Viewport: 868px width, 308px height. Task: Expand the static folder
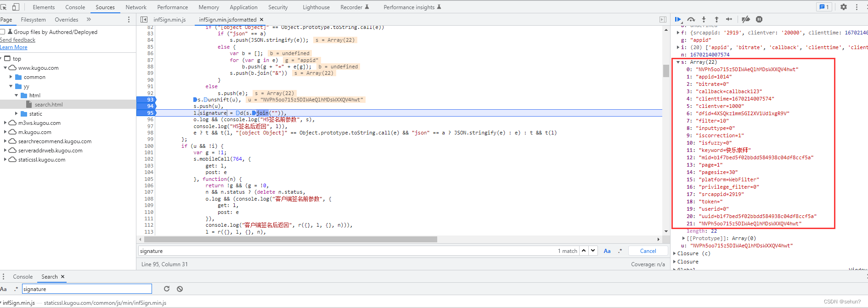pyautogui.click(x=17, y=114)
